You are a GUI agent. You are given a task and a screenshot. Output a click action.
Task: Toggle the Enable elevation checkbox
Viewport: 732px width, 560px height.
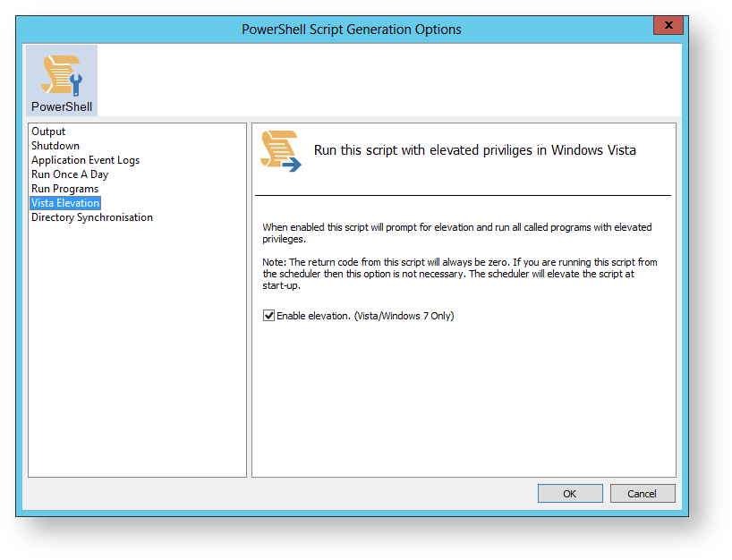tap(268, 316)
